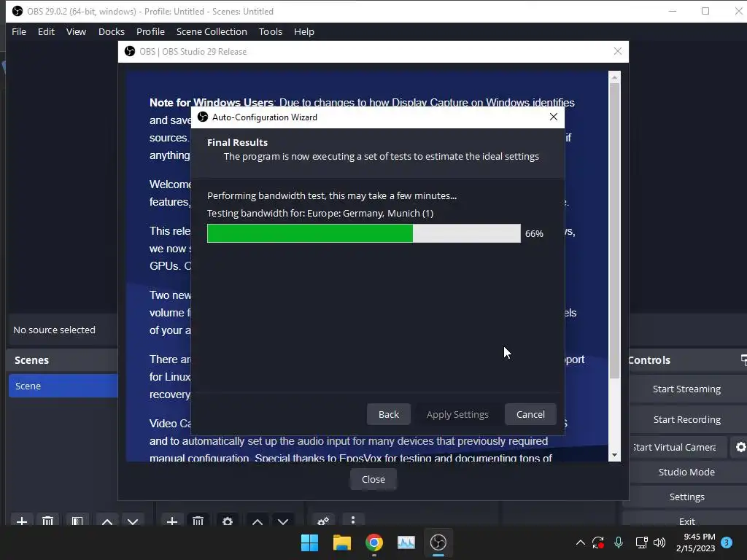The width and height of the screenshot is (747, 560).
Task: Add a new source with plus icon
Action: pyautogui.click(x=172, y=521)
